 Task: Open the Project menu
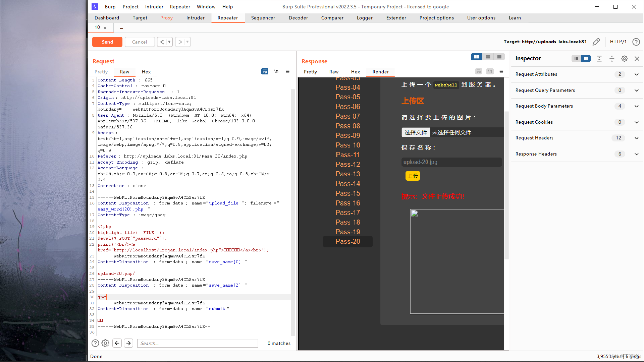click(130, 7)
